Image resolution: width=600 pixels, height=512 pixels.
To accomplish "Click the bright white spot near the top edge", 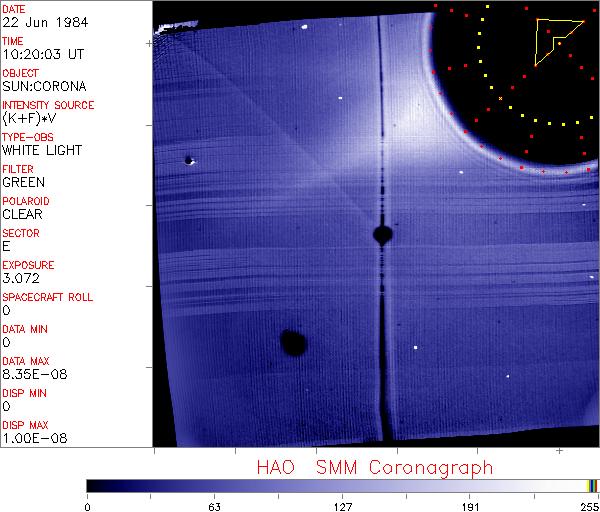I will (303, 27).
